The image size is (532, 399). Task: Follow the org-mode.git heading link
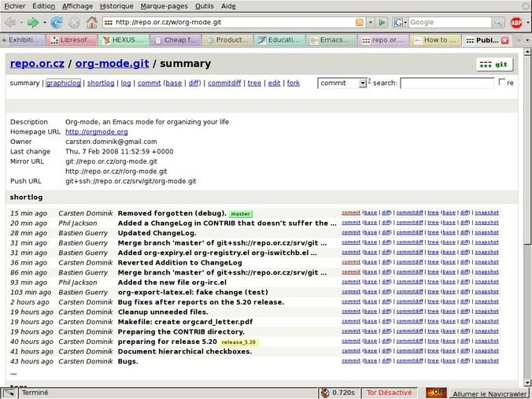point(112,64)
